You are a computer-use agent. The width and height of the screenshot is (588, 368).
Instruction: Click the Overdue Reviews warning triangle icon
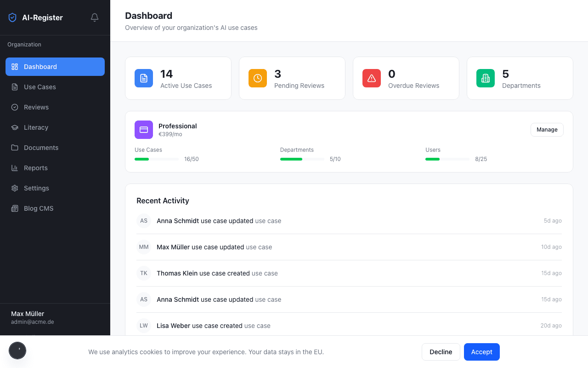pyautogui.click(x=371, y=78)
